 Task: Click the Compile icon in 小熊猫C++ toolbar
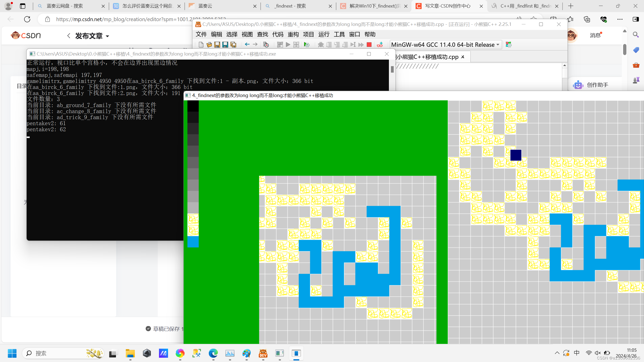280,45
